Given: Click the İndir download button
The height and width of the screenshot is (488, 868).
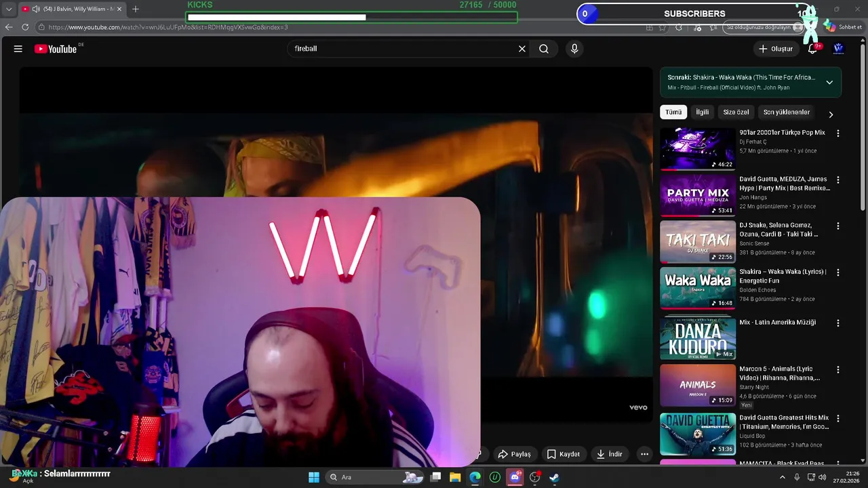Looking at the screenshot, I should coord(609,454).
